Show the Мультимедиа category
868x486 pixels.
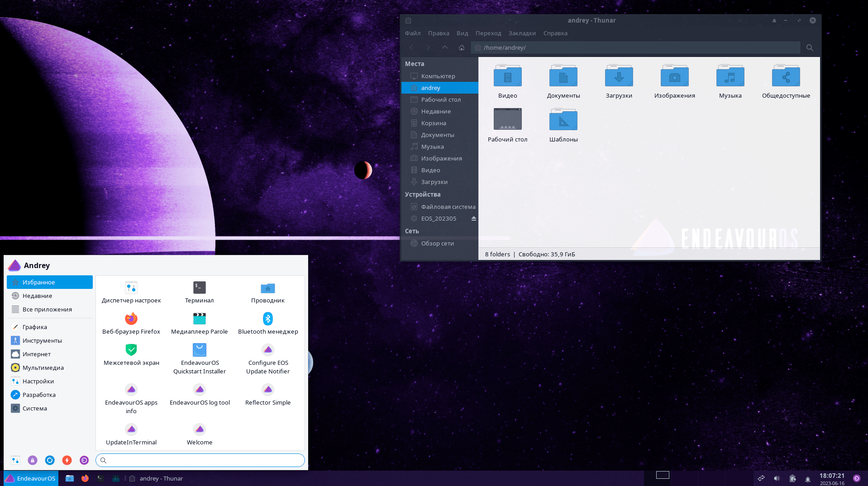pyautogui.click(x=43, y=368)
